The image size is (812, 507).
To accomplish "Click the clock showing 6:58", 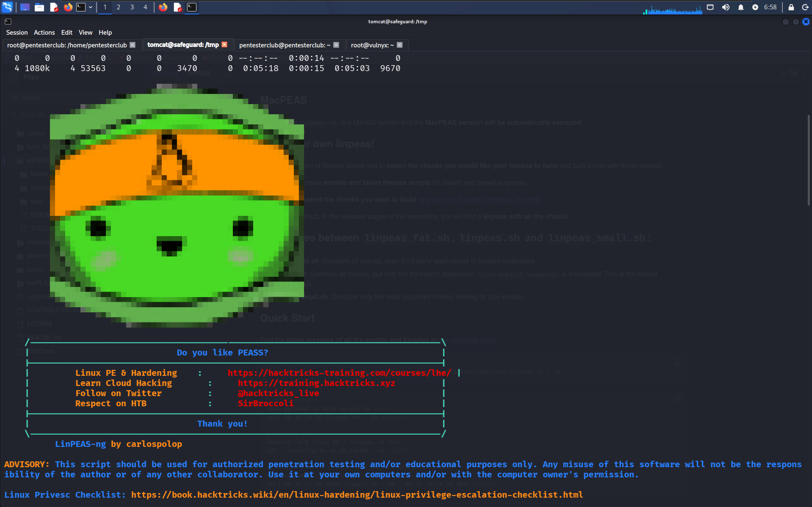I will tap(770, 7).
